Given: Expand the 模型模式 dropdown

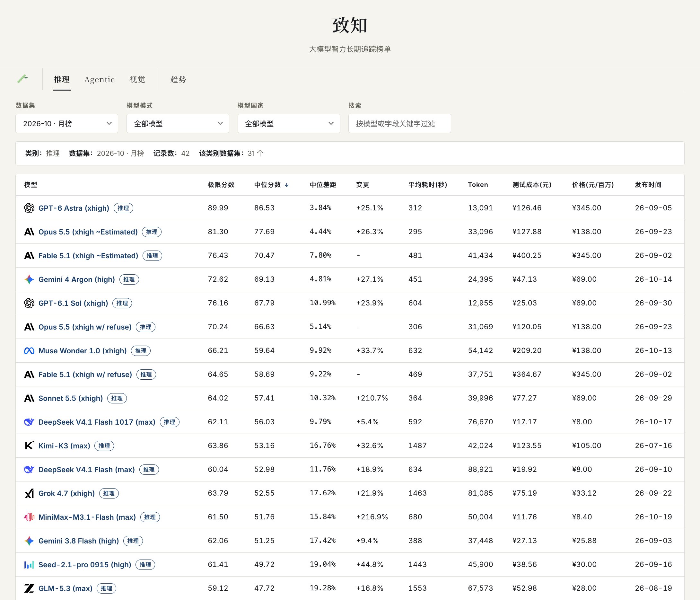Looking at the screenshot, I should click(x=178, y=123).
